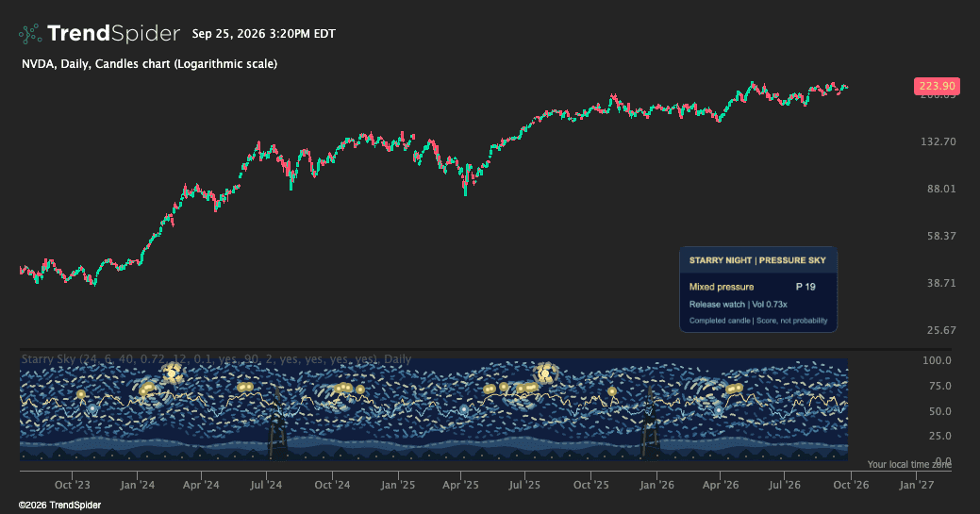Select the 100.0 indicator axis value
The width and height of the screenshot is (980, 514).
click(937, 360)
